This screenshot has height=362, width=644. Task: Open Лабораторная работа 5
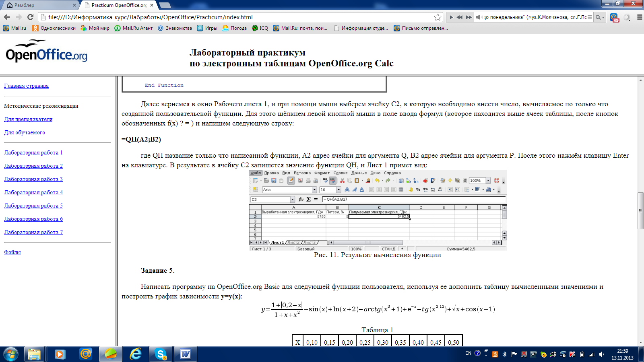click(x=33, y=206)
